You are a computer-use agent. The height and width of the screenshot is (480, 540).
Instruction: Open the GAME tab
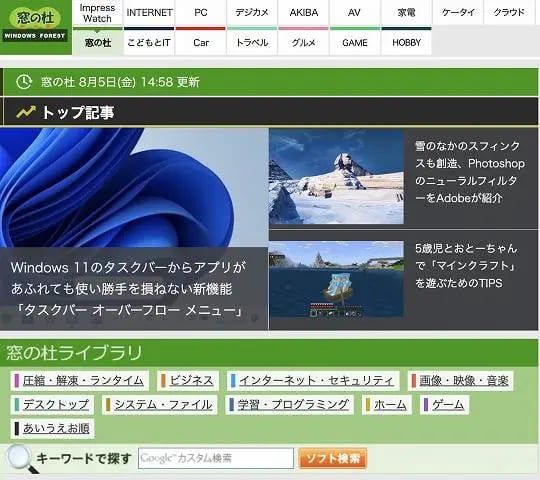click(355, 43)
